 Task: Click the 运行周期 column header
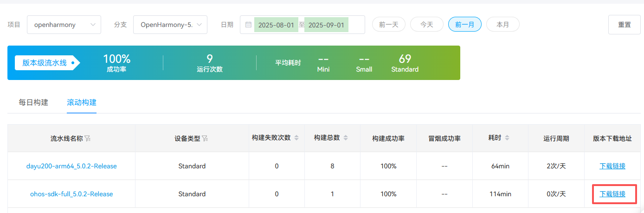click(x=556, y=138)
